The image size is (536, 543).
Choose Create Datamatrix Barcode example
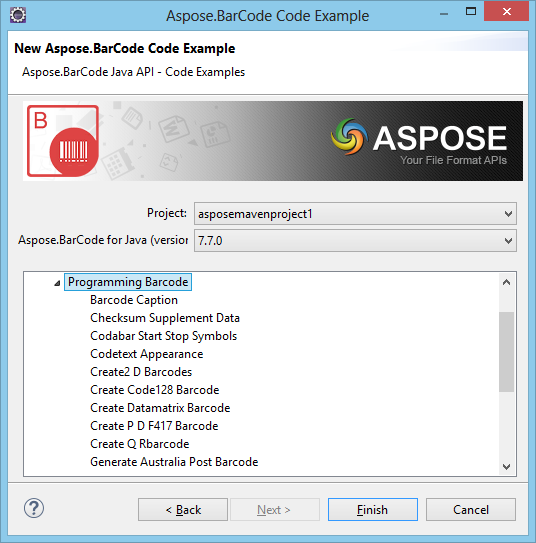point(160,408)
